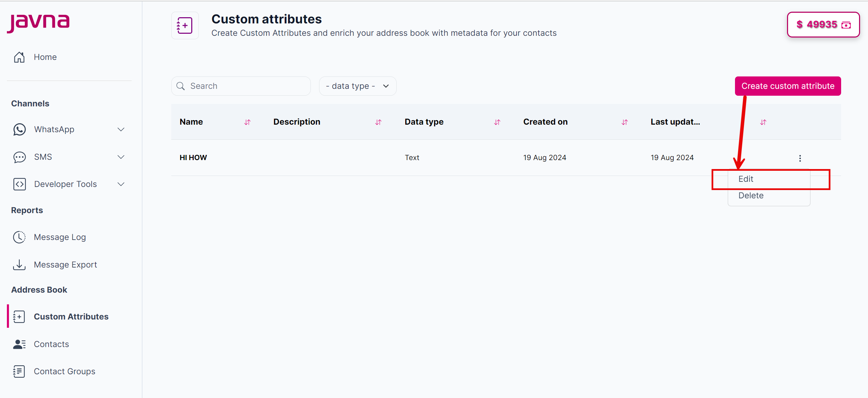Open the data type filter dropdown
The image size is (868, 398).
point(357,86)
